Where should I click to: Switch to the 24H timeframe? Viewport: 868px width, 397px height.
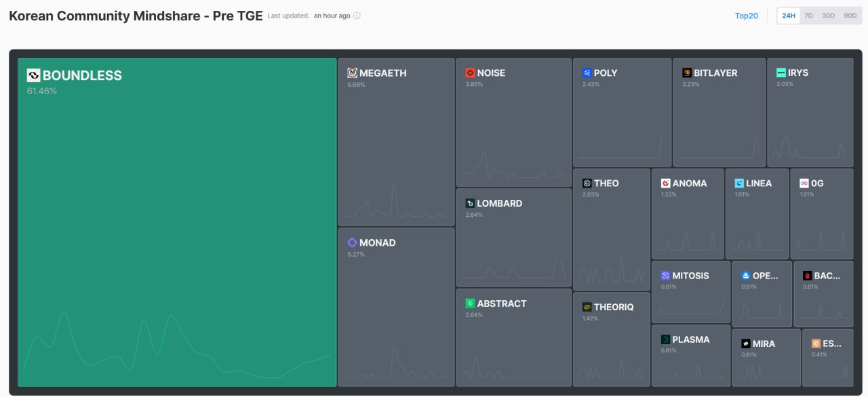[x=789, y=16]
